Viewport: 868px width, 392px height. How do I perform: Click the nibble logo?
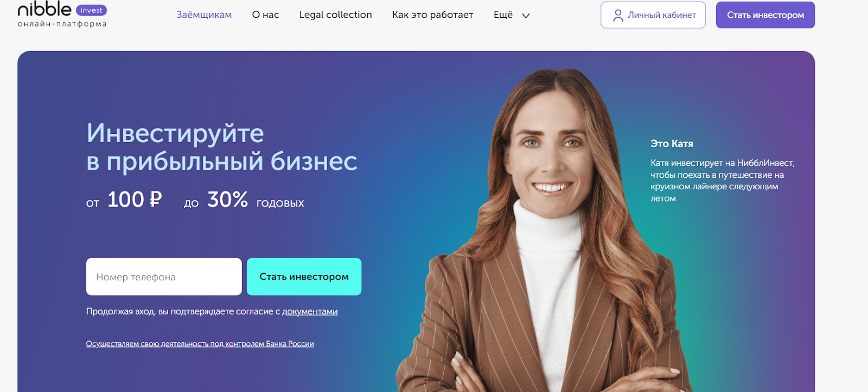click(x=44, y=9)
